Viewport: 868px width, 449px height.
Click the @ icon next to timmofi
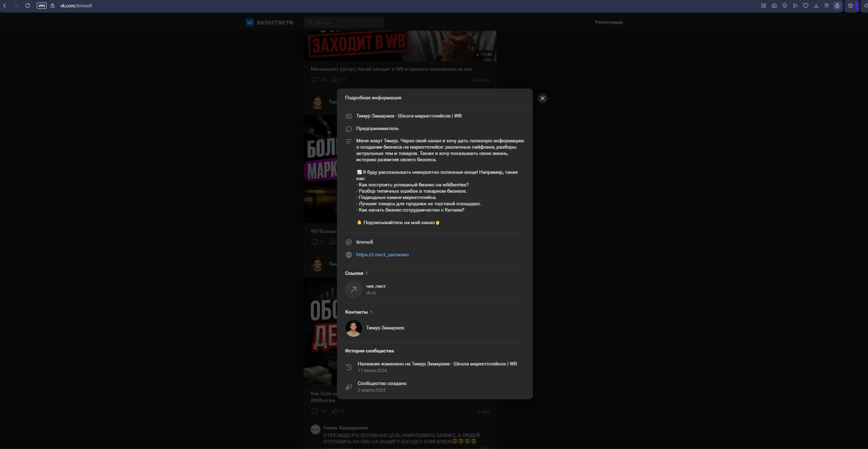[x=349, y=242]
